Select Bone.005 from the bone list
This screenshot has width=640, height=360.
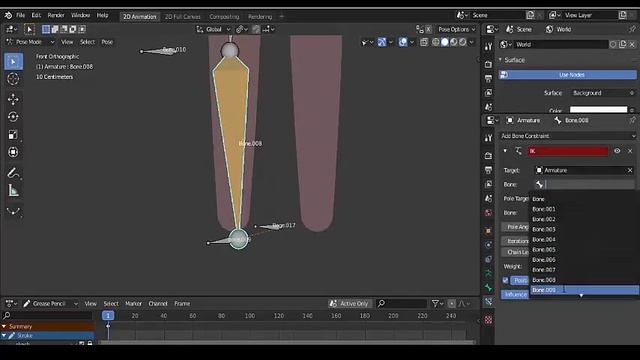pos(584,249)
